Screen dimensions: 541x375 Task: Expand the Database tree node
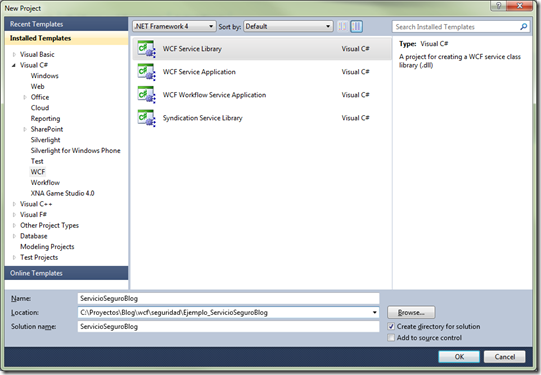(x=14, y=236)
